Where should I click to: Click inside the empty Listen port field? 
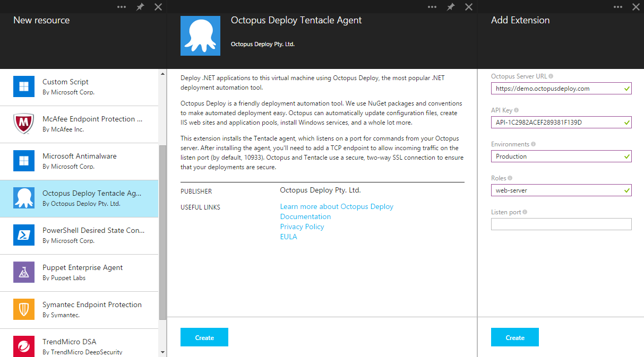tap(561, 224)
